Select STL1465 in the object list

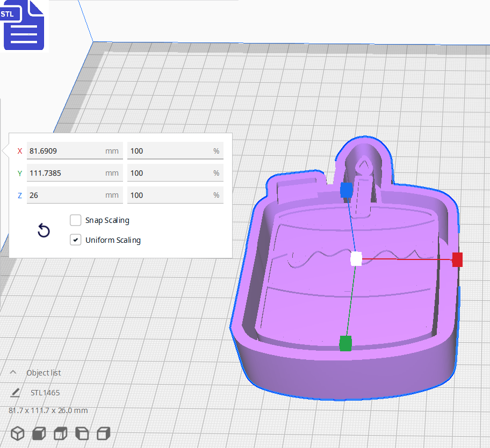(46, 392)
